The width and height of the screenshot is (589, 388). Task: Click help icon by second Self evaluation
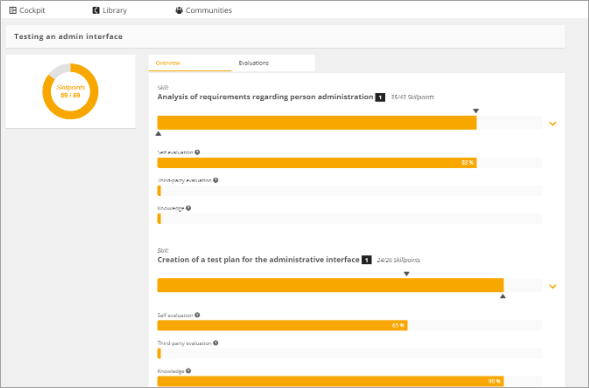pyautogui.click(x=197, y=315)
